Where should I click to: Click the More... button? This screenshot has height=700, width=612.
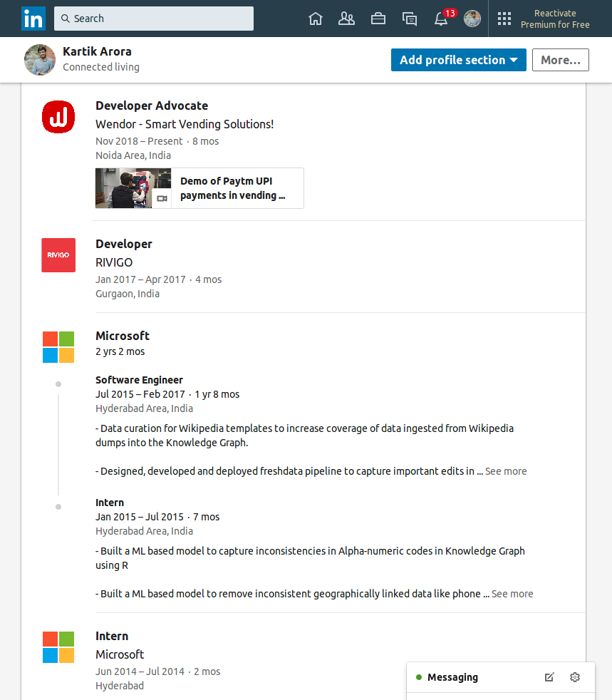(561, 60)
